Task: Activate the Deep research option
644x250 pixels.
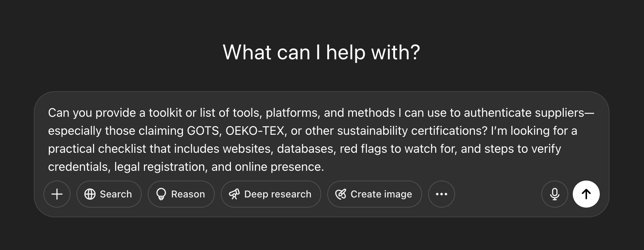Action: click(271, 194)
